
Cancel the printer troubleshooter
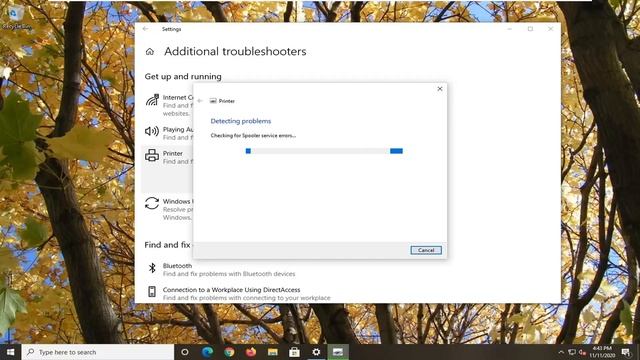(426, 250)
